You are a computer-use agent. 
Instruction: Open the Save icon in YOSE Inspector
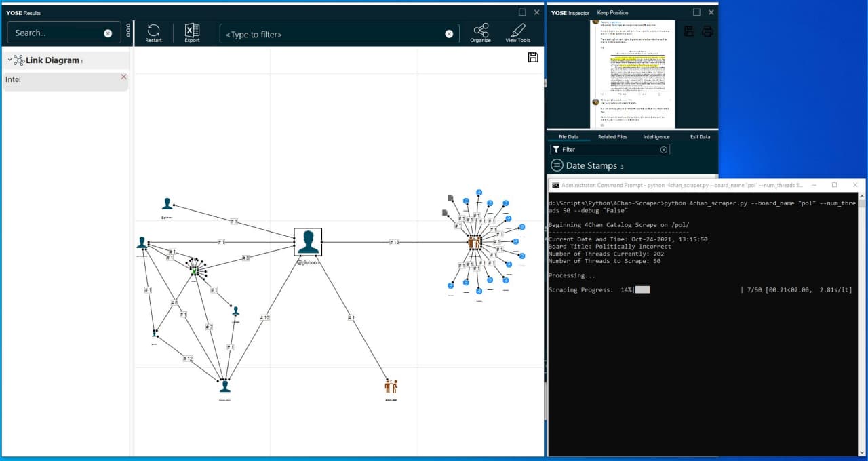[689, 31]
